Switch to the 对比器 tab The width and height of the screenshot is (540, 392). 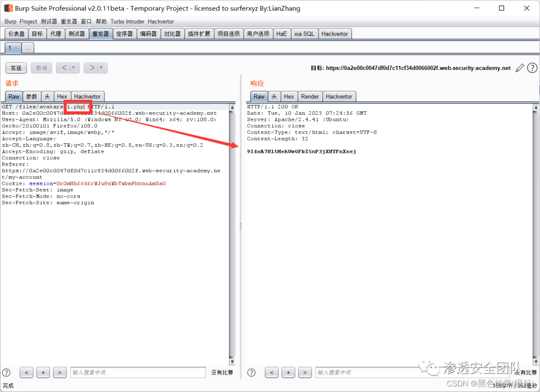click(x=172, y=33)
